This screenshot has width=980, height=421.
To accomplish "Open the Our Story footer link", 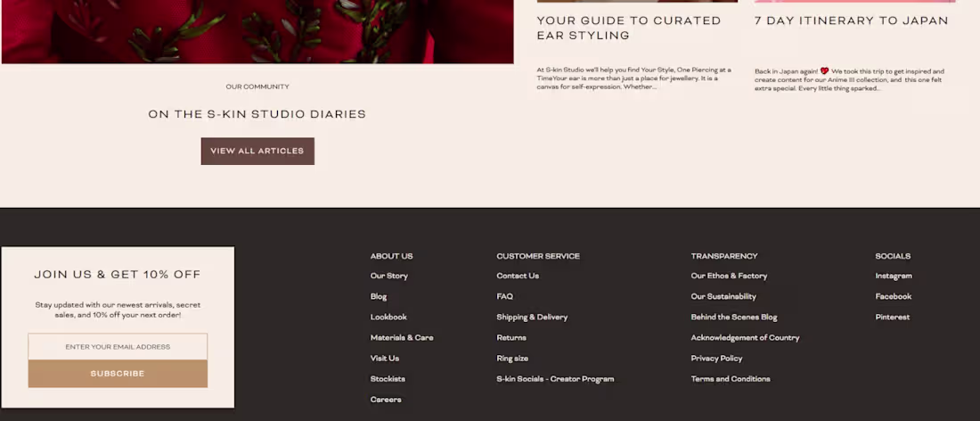I will (388, 276).
